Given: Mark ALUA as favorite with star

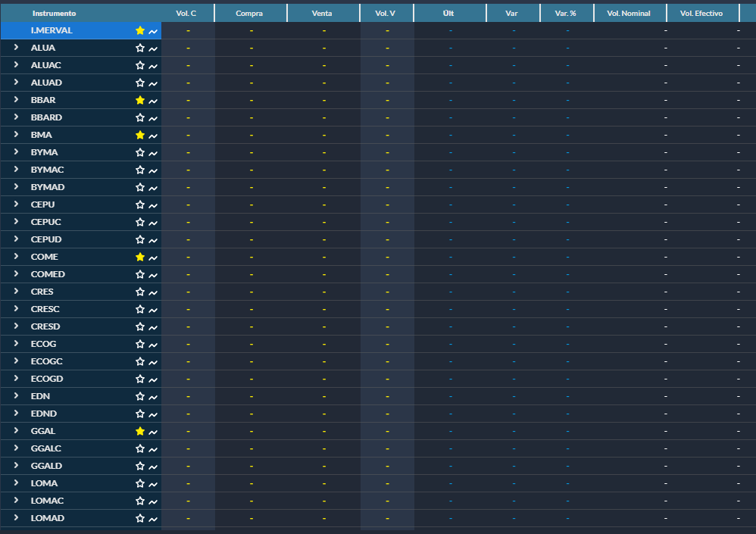Looking at the screenshot, I should click(x=140, y=48).
